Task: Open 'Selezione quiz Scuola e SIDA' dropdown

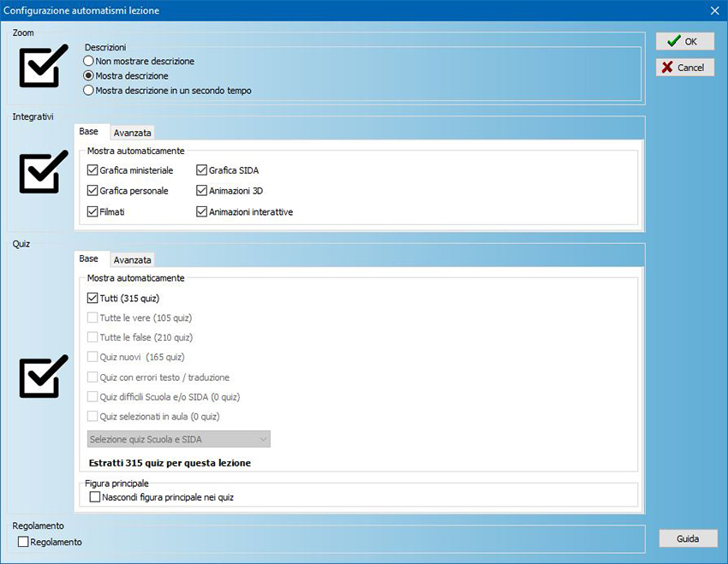Action: tap(178, 439)
